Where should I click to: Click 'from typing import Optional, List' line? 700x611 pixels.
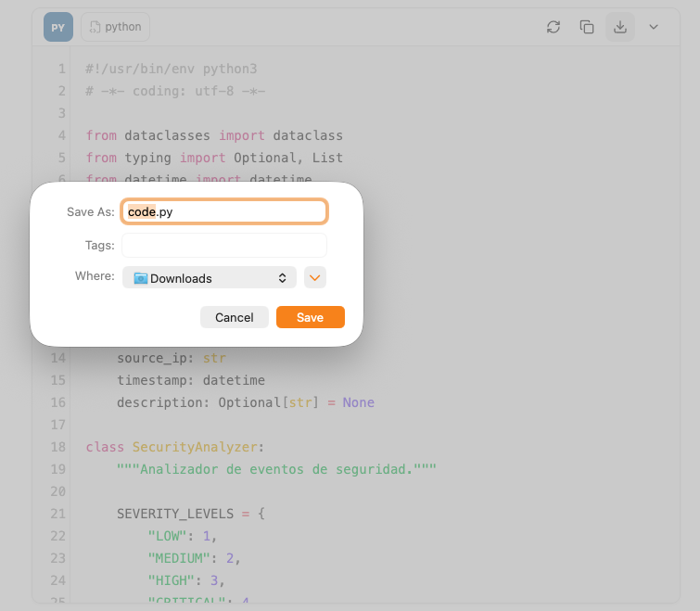tap(214, 158)
